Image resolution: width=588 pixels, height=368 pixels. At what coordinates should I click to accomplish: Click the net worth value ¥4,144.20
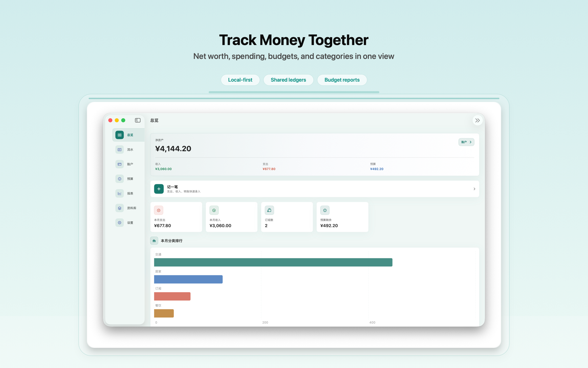pos(173,149)
